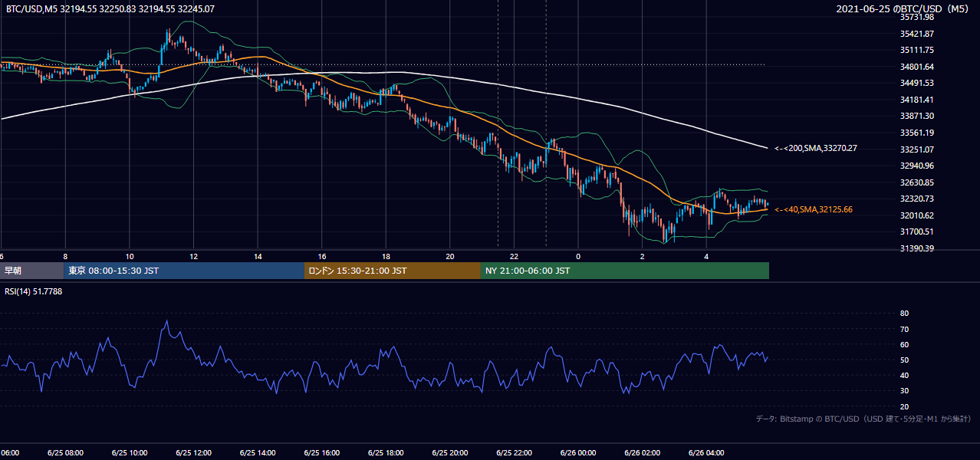Click the 6/26 04:00 time label

point(706,453)
